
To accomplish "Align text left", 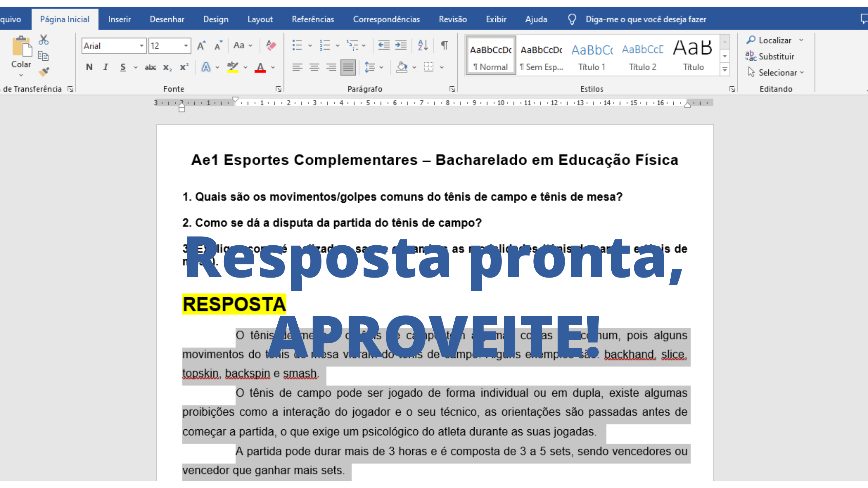I will (297, 67).
